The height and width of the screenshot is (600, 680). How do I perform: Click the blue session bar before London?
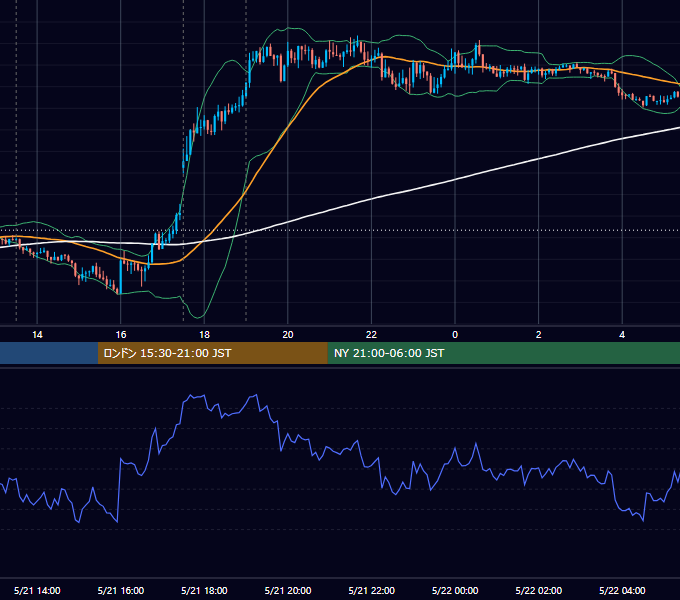(49, 353)
